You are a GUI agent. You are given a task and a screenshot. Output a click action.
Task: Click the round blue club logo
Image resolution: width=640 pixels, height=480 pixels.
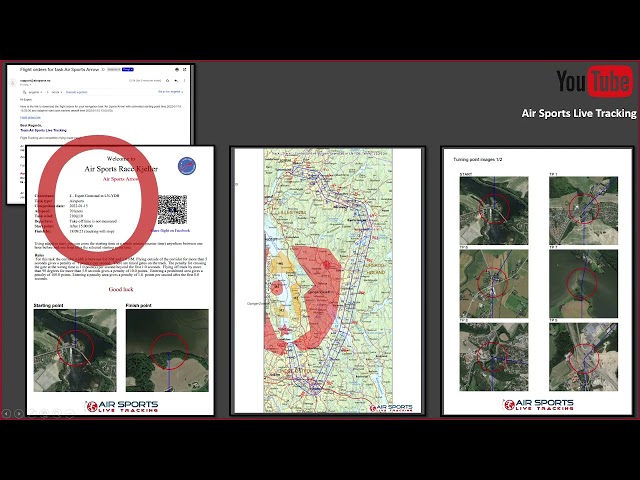187,166
